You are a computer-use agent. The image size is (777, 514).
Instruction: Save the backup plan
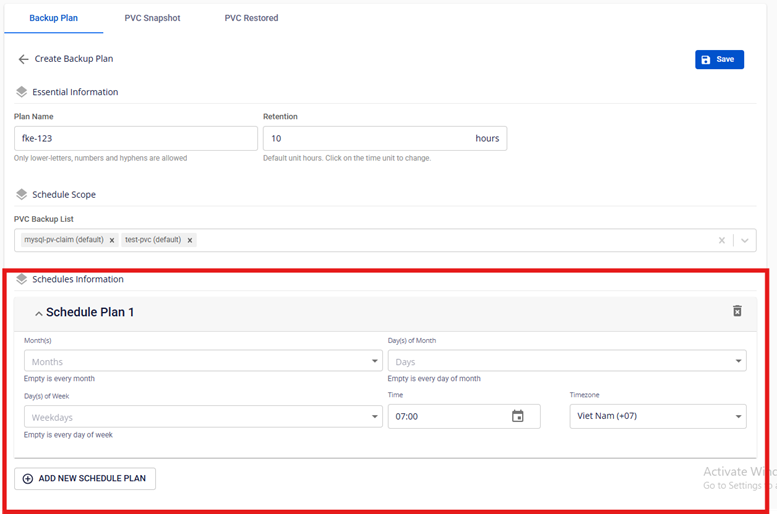coord(719,60)
